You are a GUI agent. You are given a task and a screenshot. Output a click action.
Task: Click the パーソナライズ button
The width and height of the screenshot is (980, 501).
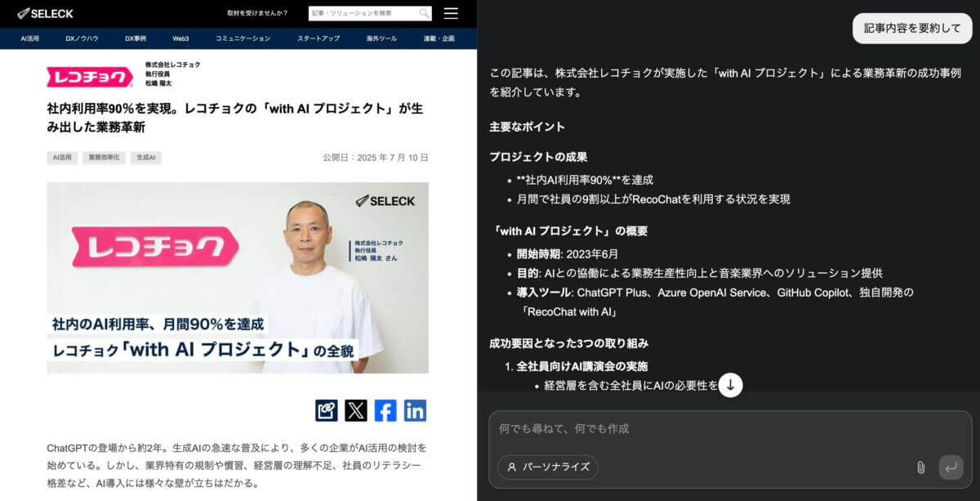point(548,467)
